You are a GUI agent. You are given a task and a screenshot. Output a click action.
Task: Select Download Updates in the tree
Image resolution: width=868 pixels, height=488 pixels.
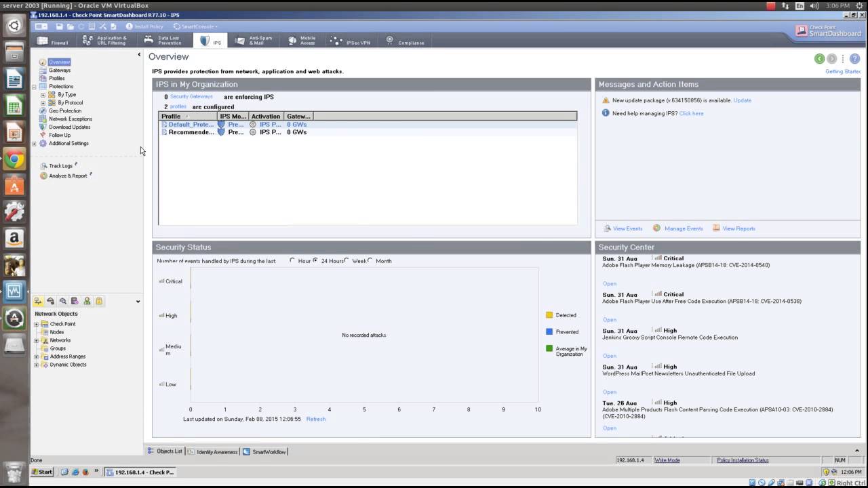pyautogui.click(x=69, y=127)
